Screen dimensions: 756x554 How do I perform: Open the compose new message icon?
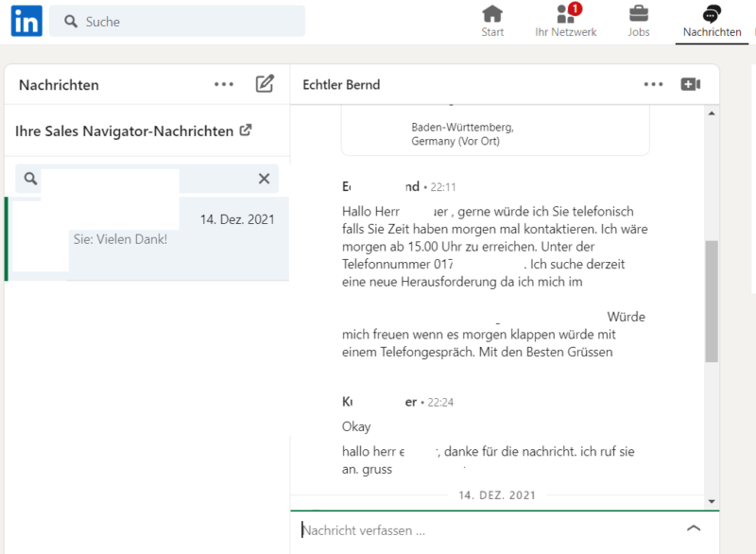tap(265, 83)
